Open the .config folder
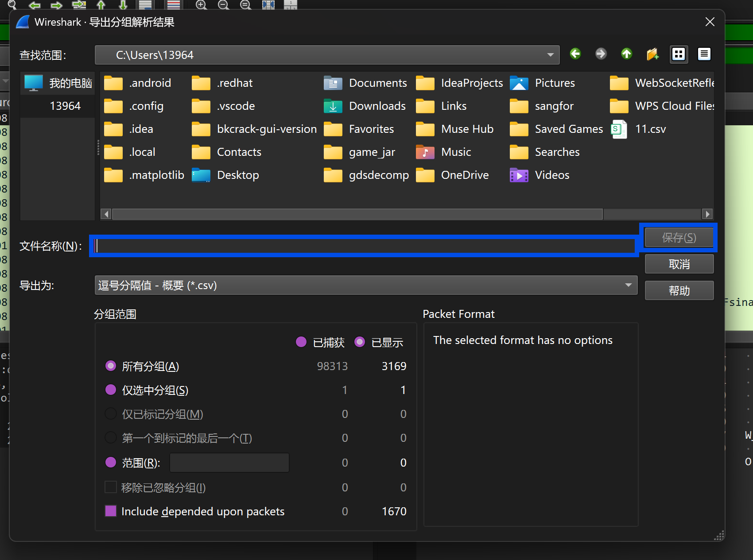Viewport: 753px width, 560px height. click(x=134, y=106)
